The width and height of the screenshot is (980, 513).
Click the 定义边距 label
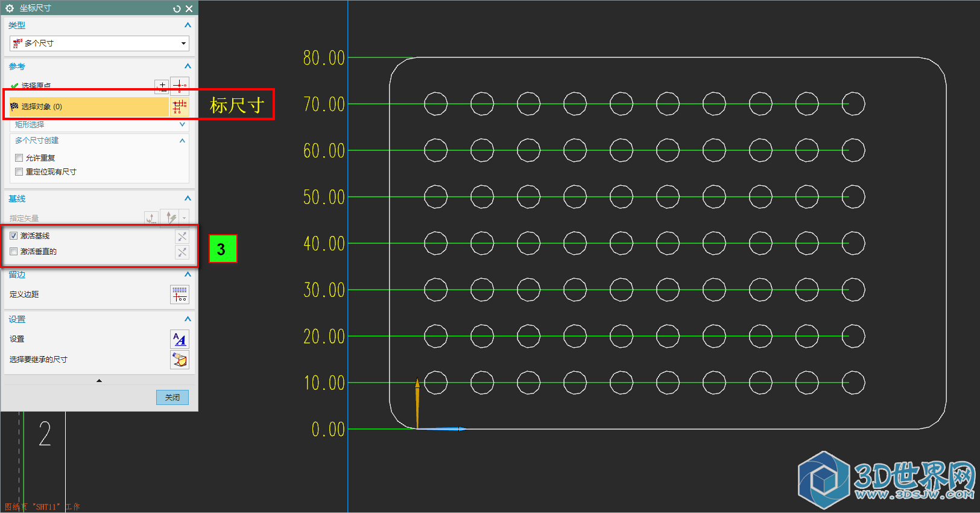coord(24,295)
